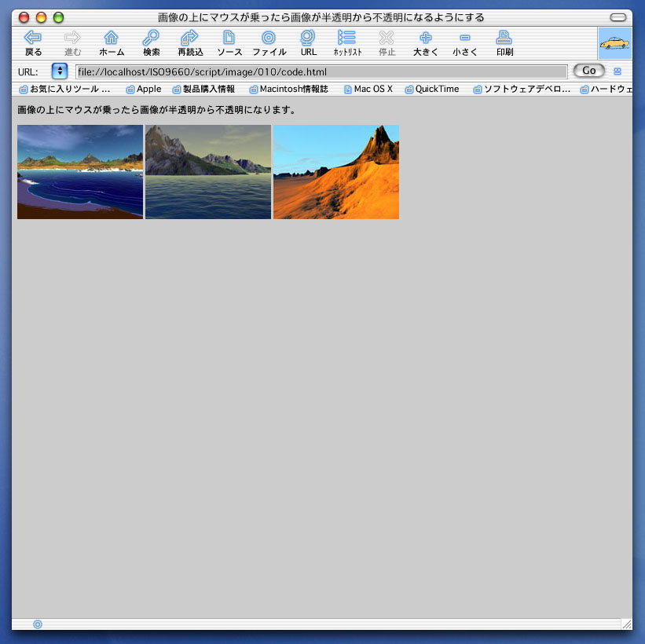
Task: Click the yellow minimize window button
Action: point(41,17)
